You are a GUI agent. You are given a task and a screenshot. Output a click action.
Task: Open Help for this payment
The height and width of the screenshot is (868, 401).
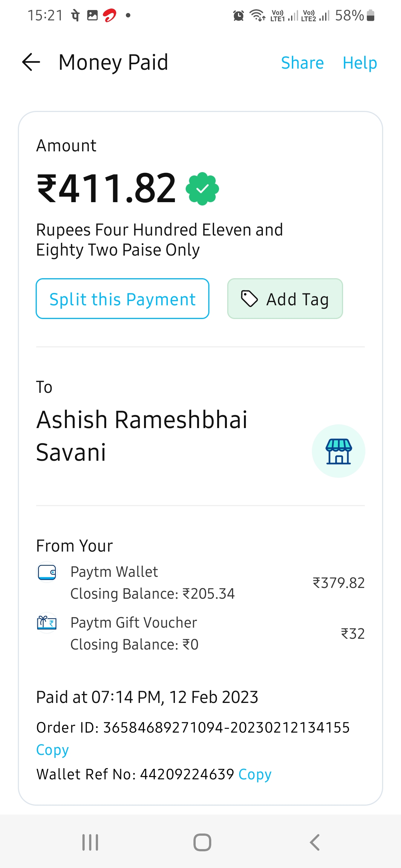pos(359,63)
